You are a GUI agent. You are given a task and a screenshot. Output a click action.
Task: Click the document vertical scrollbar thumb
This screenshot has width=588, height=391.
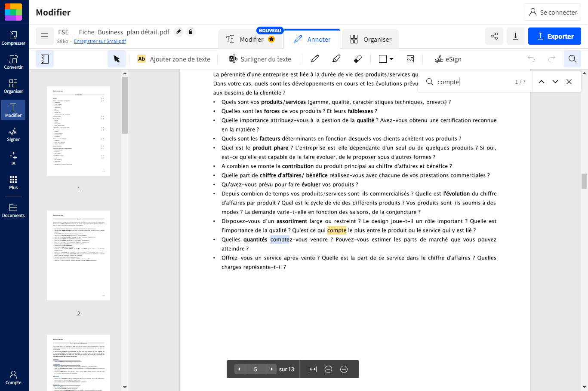click(x=584, y=181)
